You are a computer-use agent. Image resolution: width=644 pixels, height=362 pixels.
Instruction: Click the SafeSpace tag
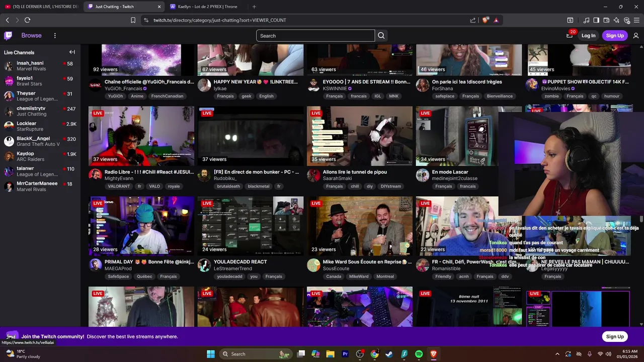pyautogui.click(x=118, y=277)
